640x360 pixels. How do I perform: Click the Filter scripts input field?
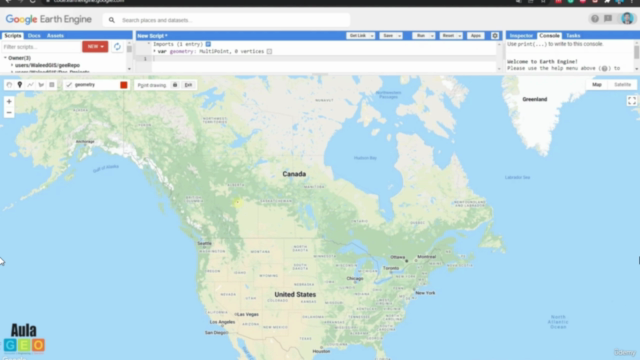click(x=41, y=47)
